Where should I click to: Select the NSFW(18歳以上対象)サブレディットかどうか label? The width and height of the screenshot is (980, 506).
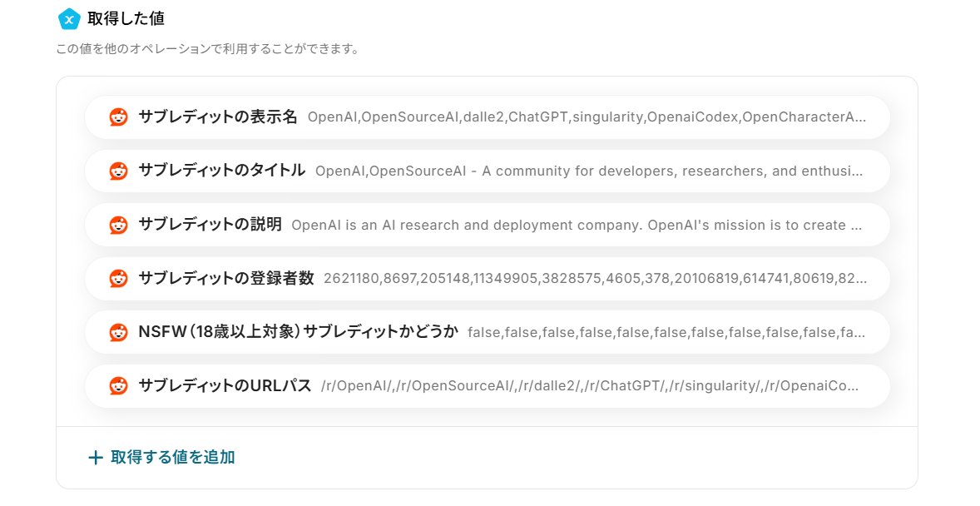298,332
